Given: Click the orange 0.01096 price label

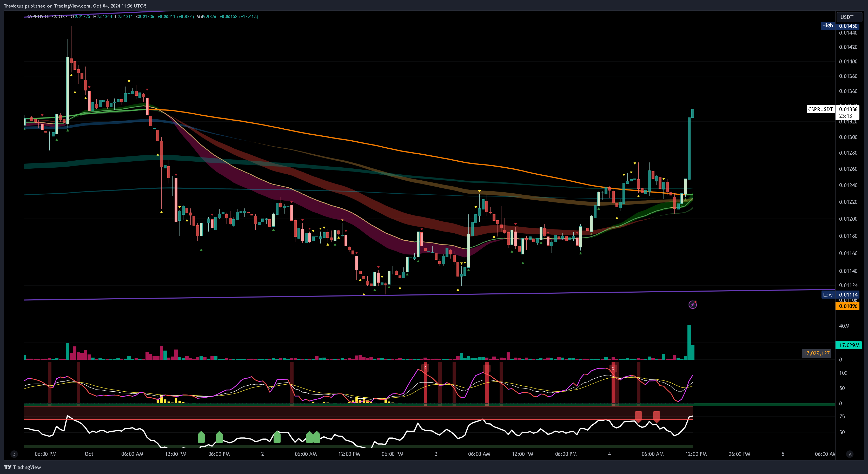Looking at the screenshot, I should coord(847,306).
